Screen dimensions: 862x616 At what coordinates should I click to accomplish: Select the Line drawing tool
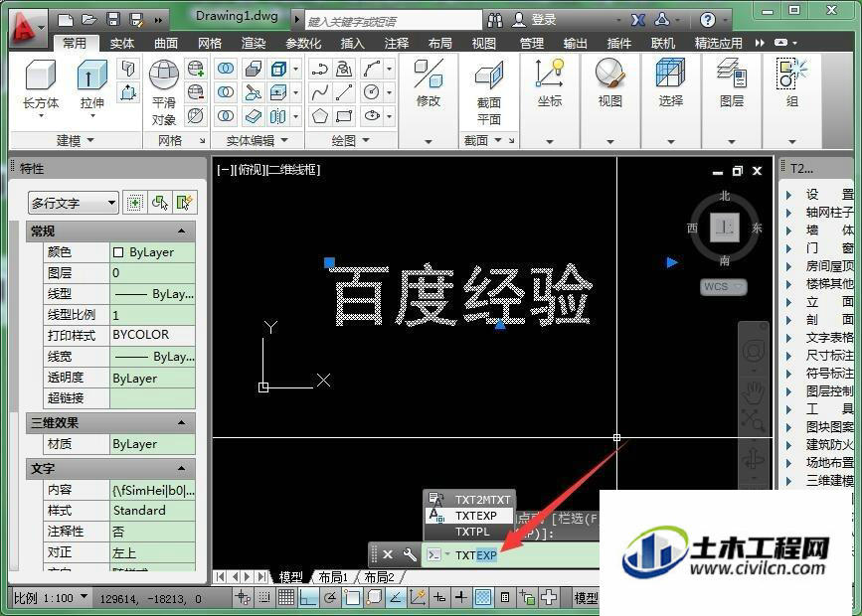pos(344,92)
